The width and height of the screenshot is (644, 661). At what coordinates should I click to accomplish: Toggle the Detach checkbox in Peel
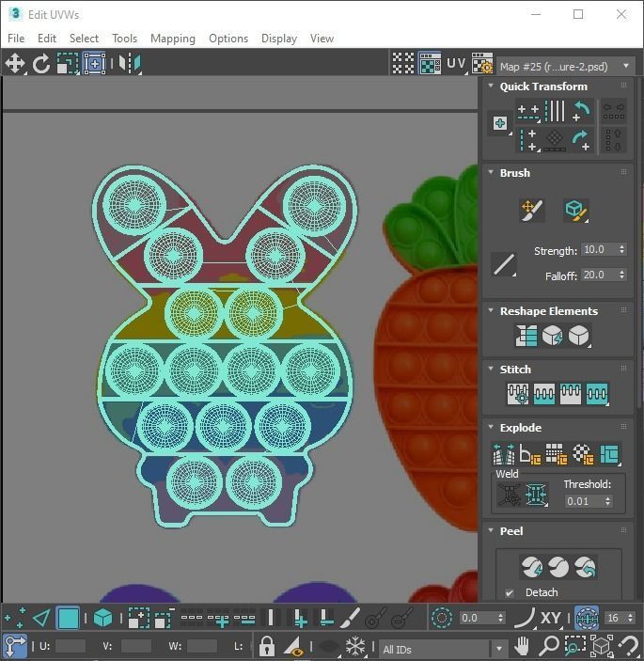tap(510, 593)
